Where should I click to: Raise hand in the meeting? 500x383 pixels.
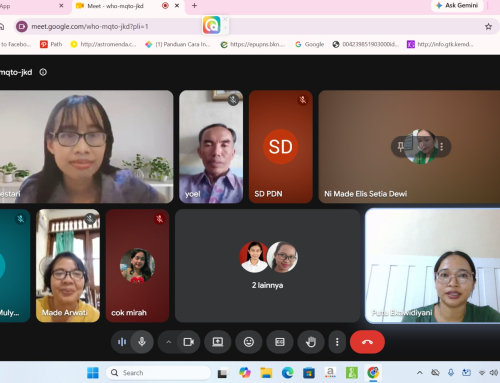(x=311, y=342)
